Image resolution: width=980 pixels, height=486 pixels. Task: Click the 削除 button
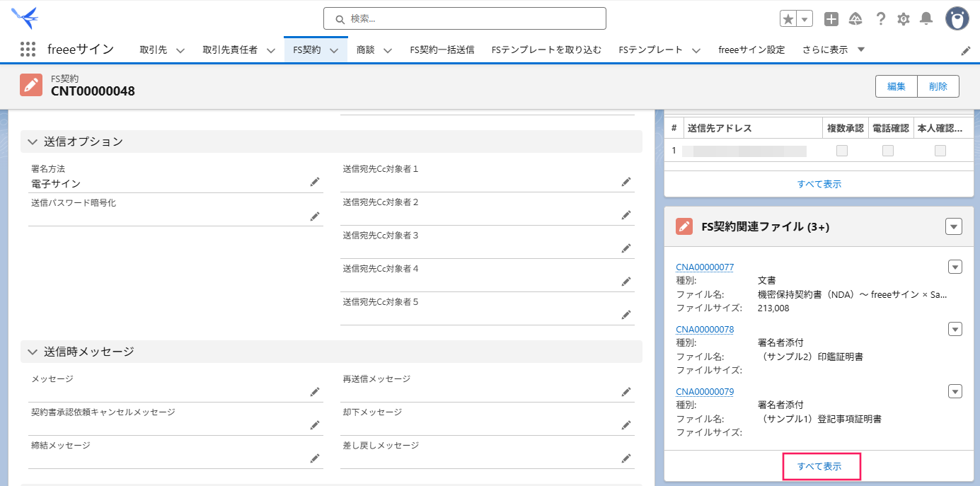click(938, 86)
